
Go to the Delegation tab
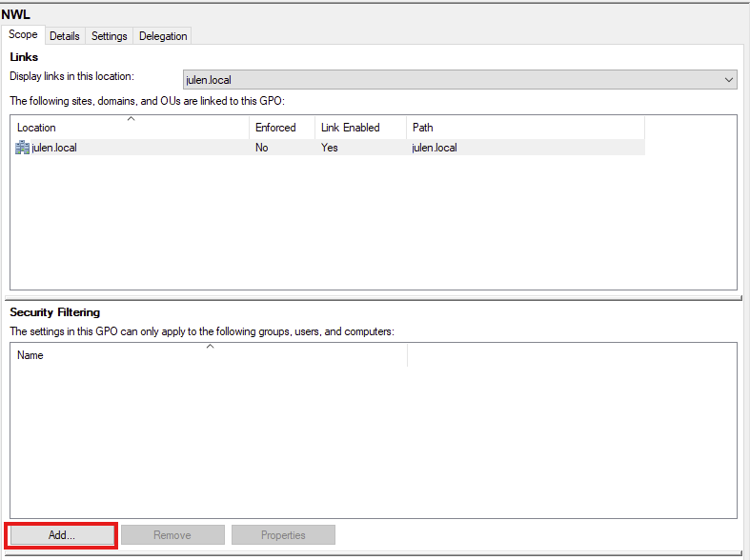[163, 35]
